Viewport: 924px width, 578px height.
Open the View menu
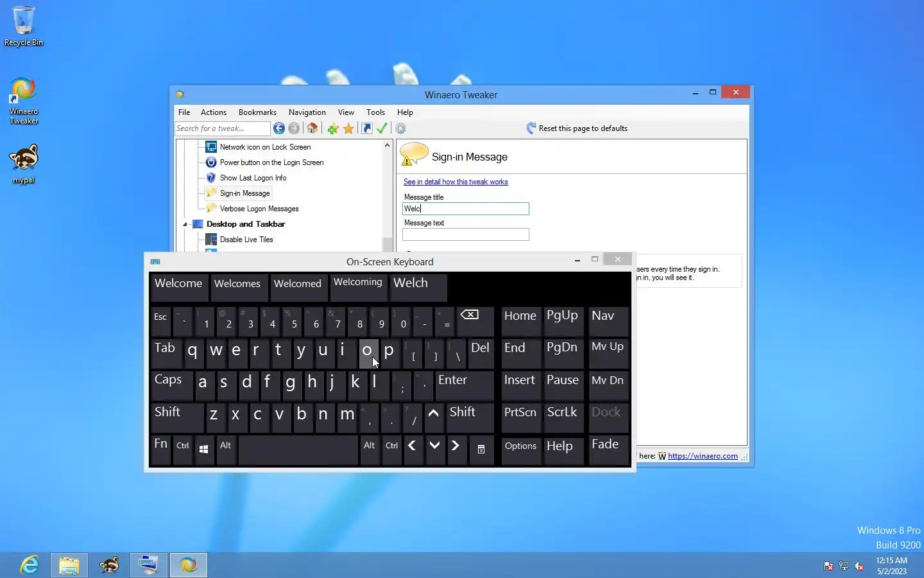coord(346,112)
